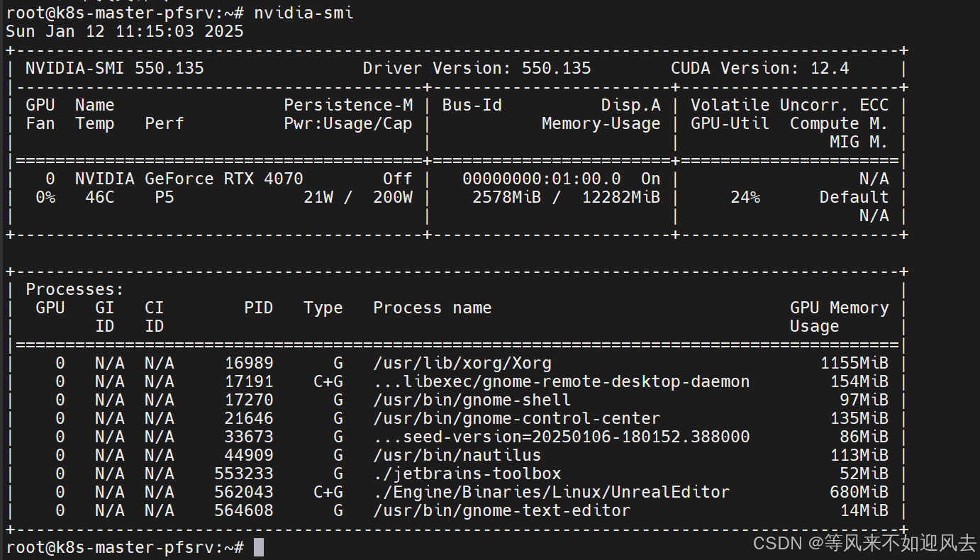Click the GPU-Util value 24%
Image resolution: width=980 pixels, height=560 pixels.
745,197
